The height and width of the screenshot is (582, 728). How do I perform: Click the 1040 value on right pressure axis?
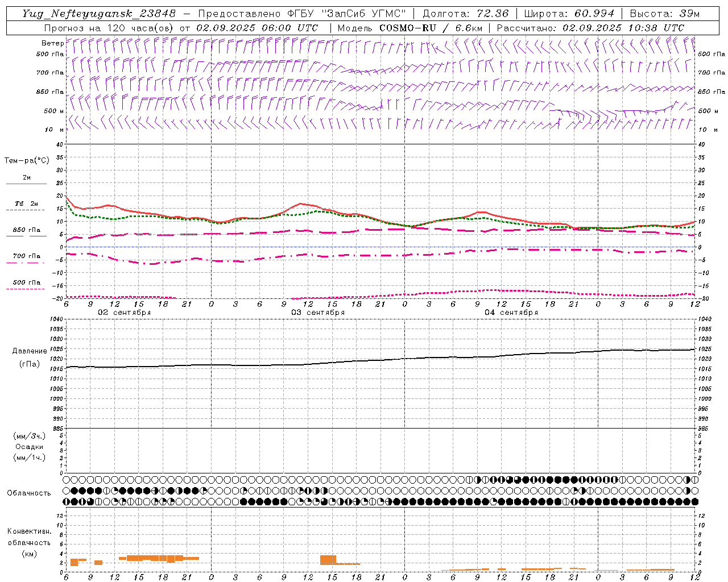705,319
